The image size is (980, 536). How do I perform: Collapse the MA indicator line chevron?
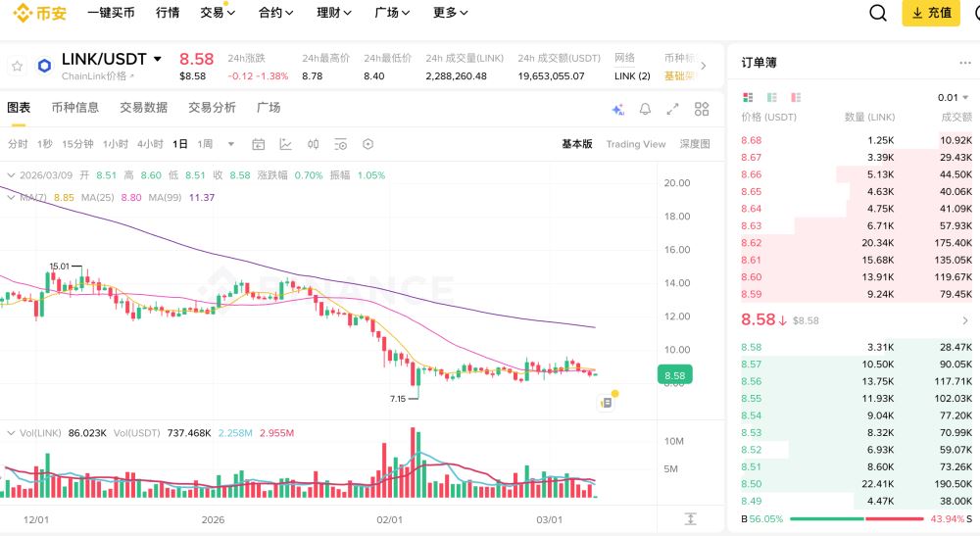pos(11,197)
